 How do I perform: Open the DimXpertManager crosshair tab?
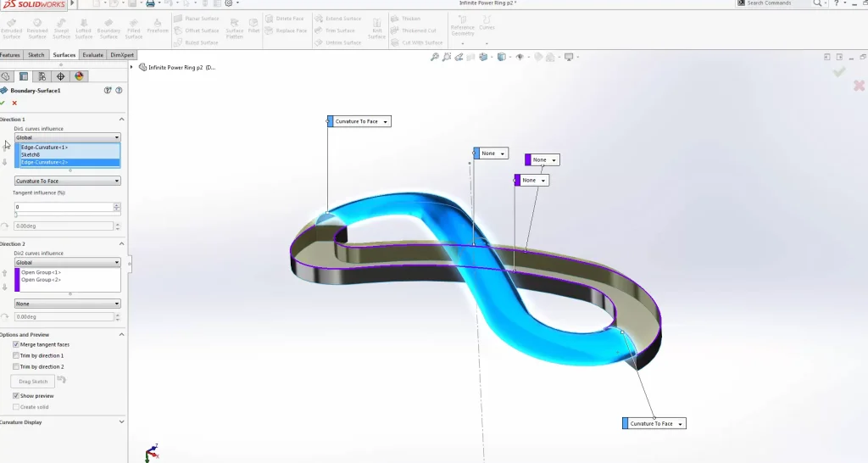point(60,76)
